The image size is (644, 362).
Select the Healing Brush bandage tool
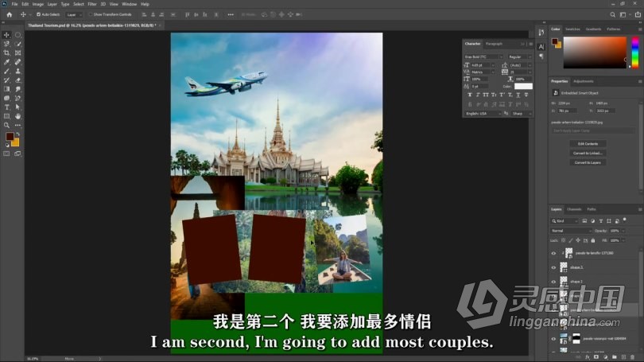(18, 62)
